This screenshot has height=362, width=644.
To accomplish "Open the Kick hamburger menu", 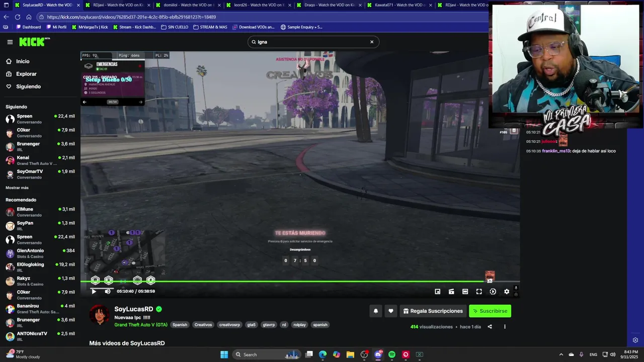I will (x=10, y=42).
